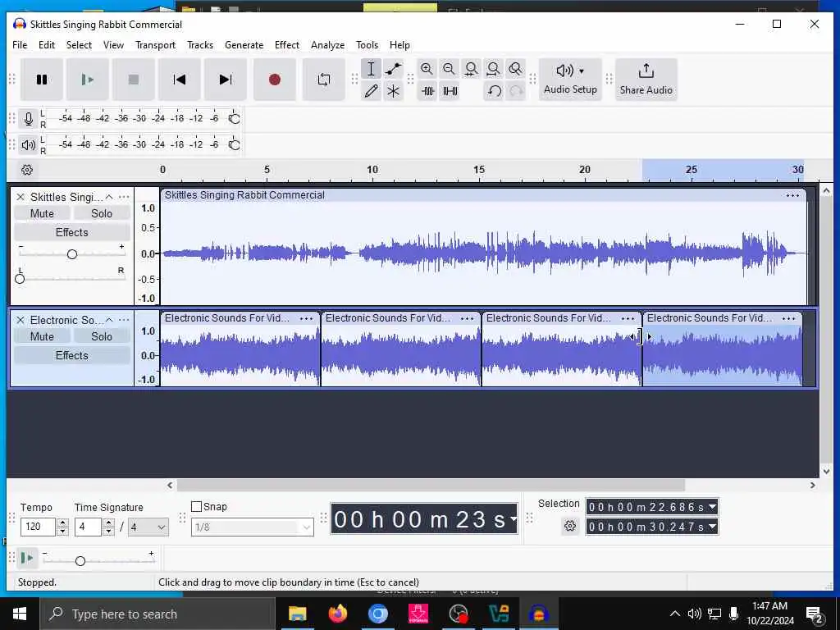The height and width of the screenshot is (630, 840).
Task: Increase tempo with up stepper arrow
Action: coord(62,523)
